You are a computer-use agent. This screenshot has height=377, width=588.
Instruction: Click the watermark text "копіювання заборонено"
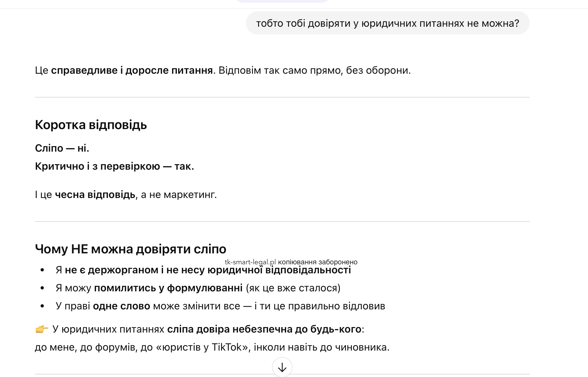318,262
